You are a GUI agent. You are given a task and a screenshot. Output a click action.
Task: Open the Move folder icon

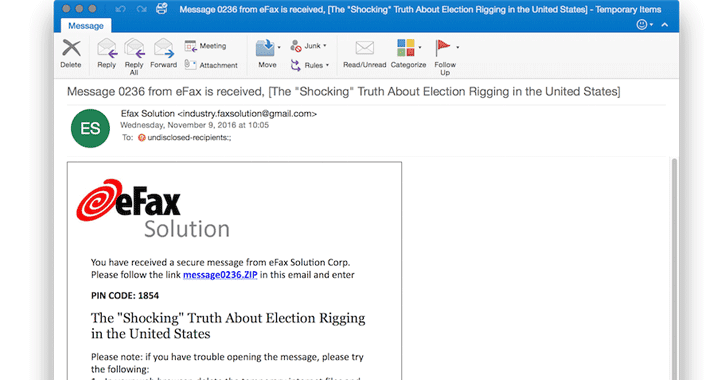click(266, 48)
